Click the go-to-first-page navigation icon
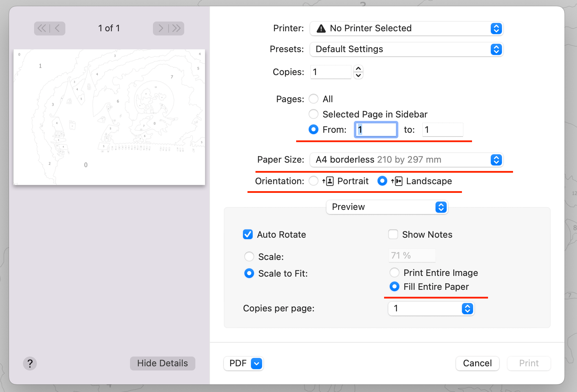 tap(41, 28)
